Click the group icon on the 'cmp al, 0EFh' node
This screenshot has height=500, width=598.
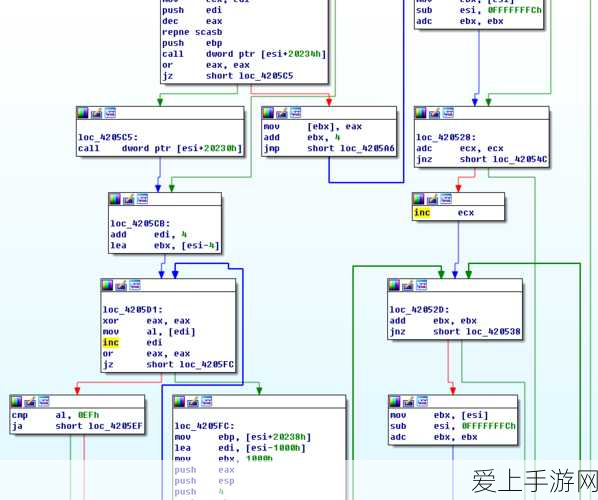tap(43, 402)
